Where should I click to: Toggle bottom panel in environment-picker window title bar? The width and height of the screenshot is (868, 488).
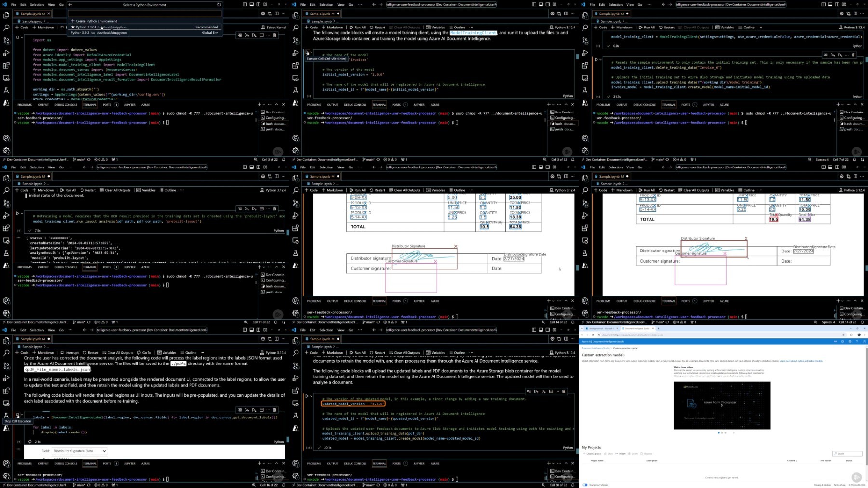tap(251, 5)
